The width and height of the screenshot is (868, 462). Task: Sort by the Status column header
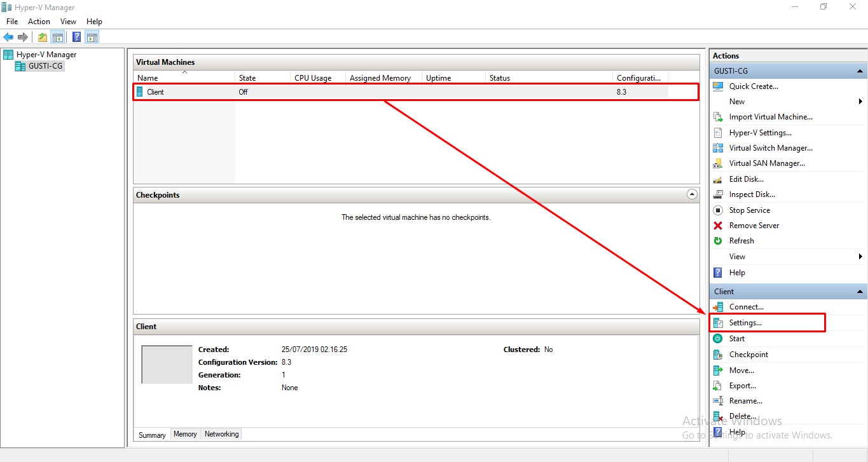click(549, 78)
